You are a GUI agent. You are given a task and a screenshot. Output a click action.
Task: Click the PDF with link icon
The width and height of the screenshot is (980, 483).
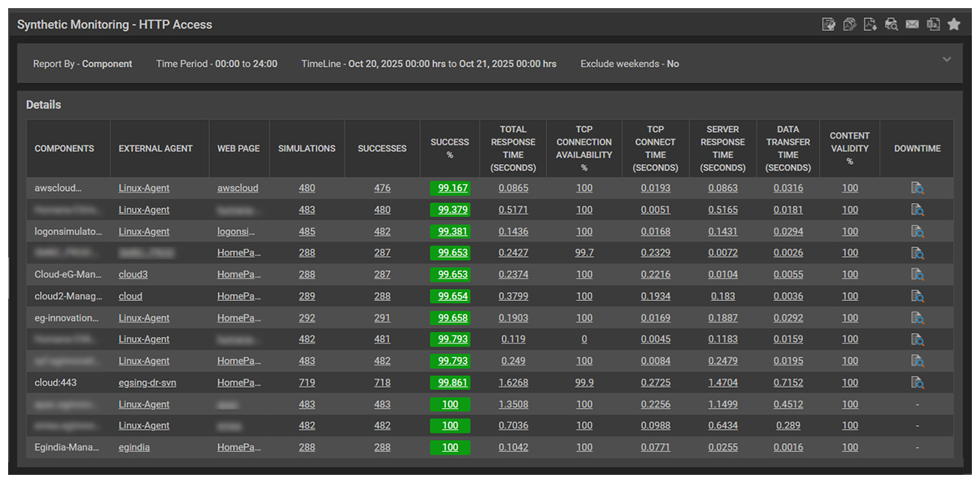(x=849, y=24)
